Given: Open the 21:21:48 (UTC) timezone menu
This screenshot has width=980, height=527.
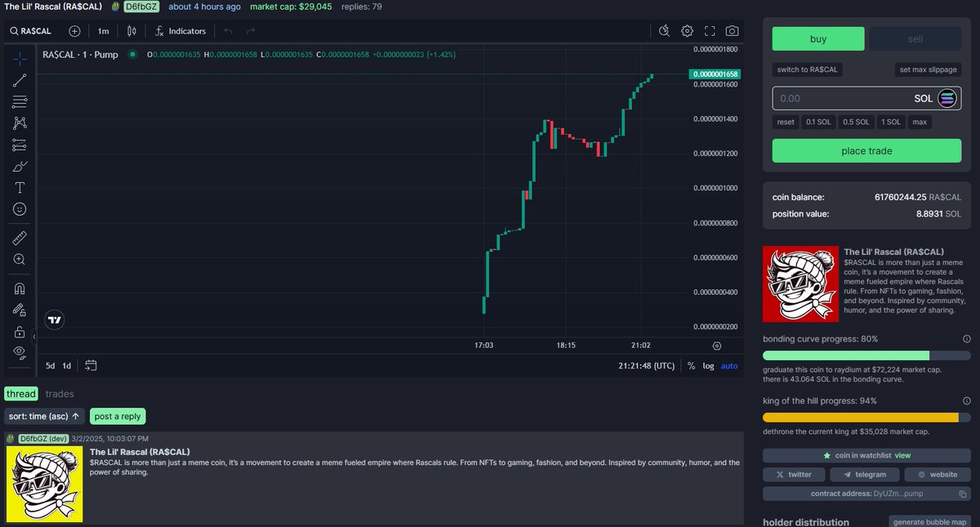Looking at the screenshot, I should [647, 366].
